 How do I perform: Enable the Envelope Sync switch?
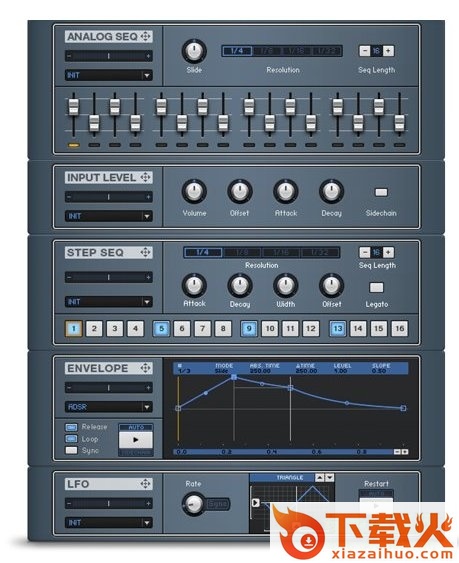[71, 450]
